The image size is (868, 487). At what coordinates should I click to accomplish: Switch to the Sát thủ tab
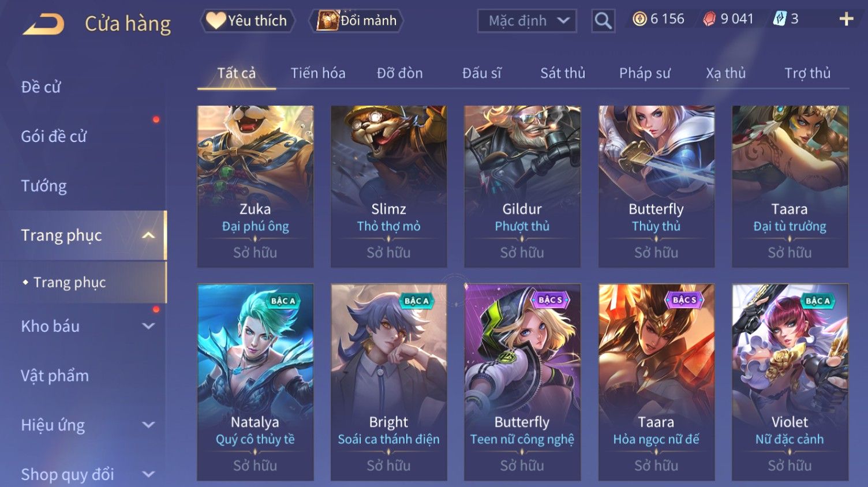[563, 73]
